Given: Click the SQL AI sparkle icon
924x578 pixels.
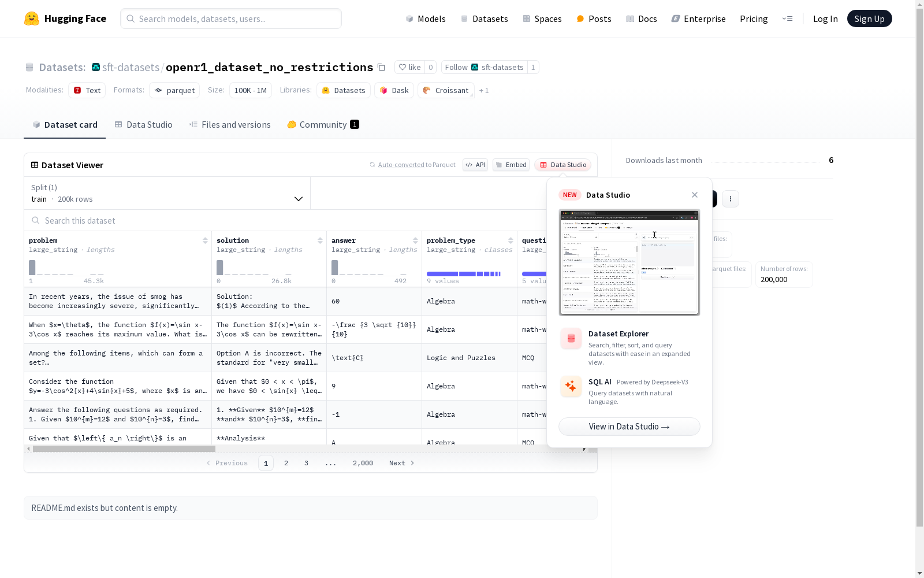Looking at the screenshot, I should [571, 387].
